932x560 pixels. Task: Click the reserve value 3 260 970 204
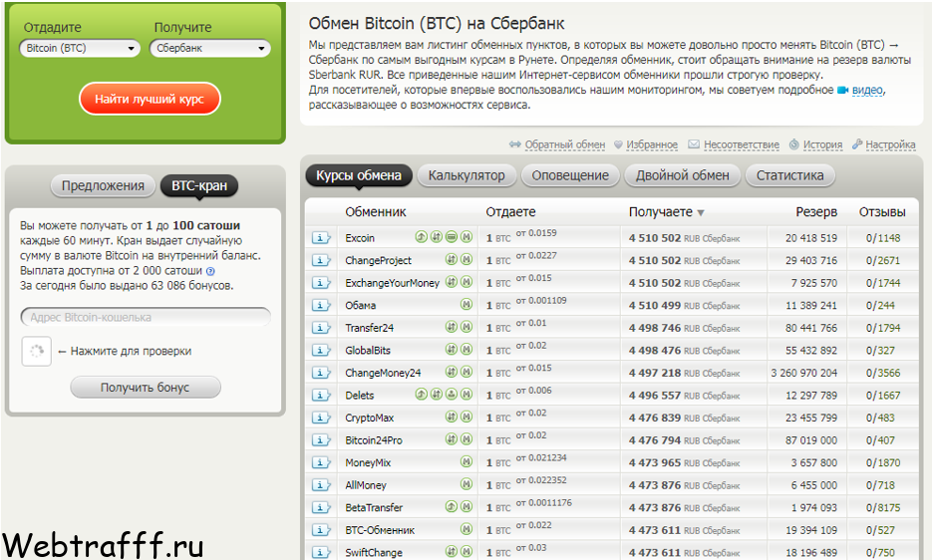click(x=804, y=373)
